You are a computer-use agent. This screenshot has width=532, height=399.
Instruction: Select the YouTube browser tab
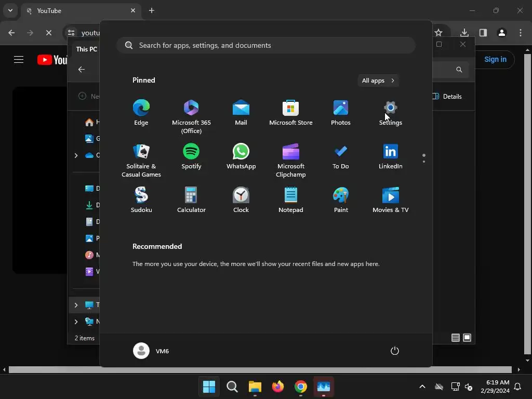coord(81,10)
